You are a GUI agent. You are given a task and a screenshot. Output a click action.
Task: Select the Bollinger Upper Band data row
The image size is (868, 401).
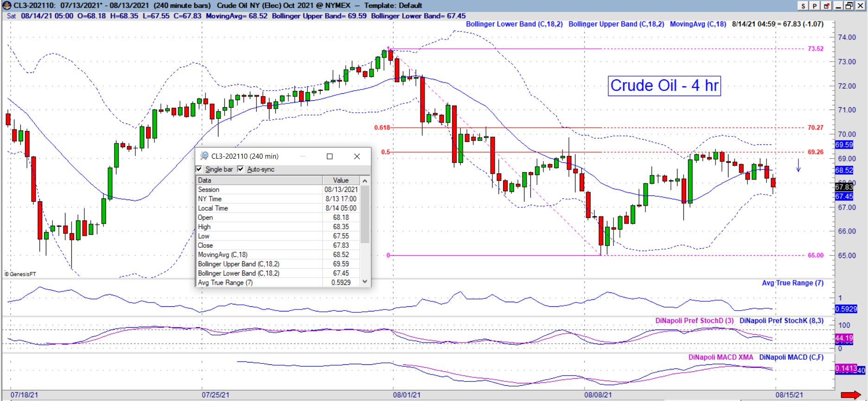[278, 264]
